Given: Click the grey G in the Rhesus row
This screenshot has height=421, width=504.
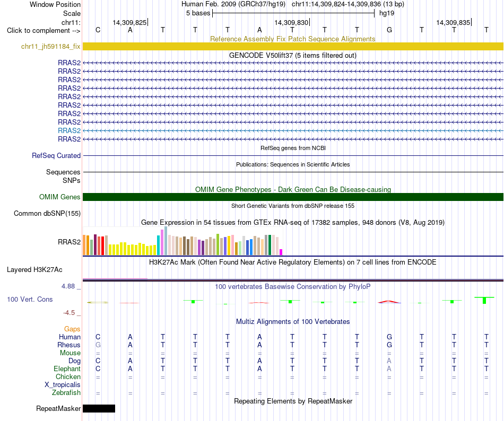Looking at the screenshot, I should 98,345.
